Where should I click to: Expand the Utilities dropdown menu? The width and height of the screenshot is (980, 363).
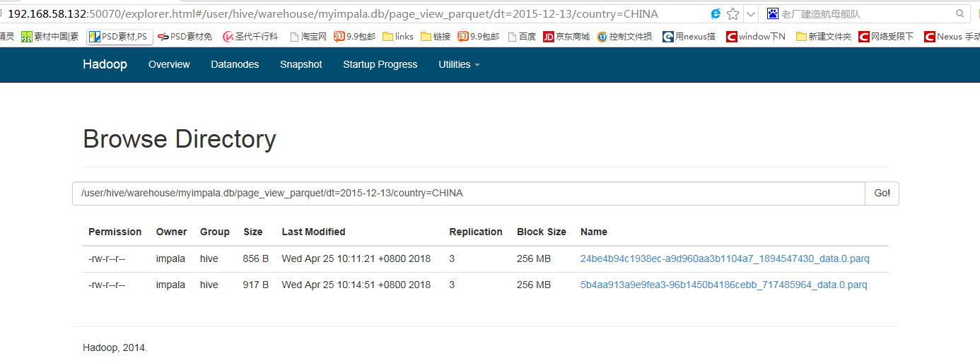tap(459, 64)
